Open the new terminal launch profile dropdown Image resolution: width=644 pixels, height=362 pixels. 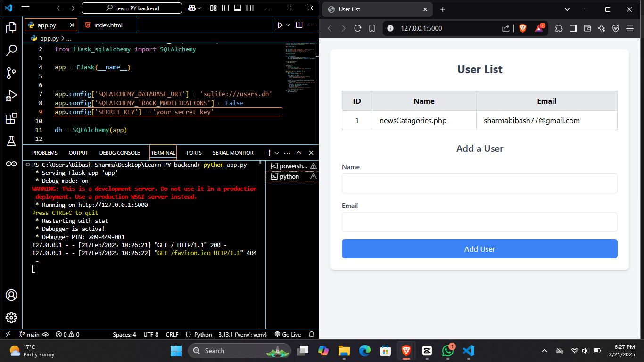[x=277, y=153]
